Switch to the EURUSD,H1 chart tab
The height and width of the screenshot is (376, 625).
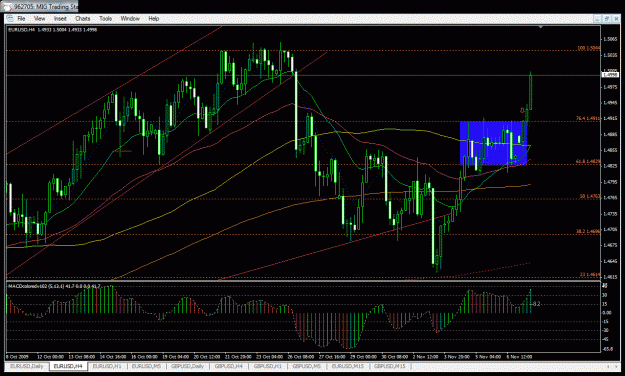pos(107,366)
